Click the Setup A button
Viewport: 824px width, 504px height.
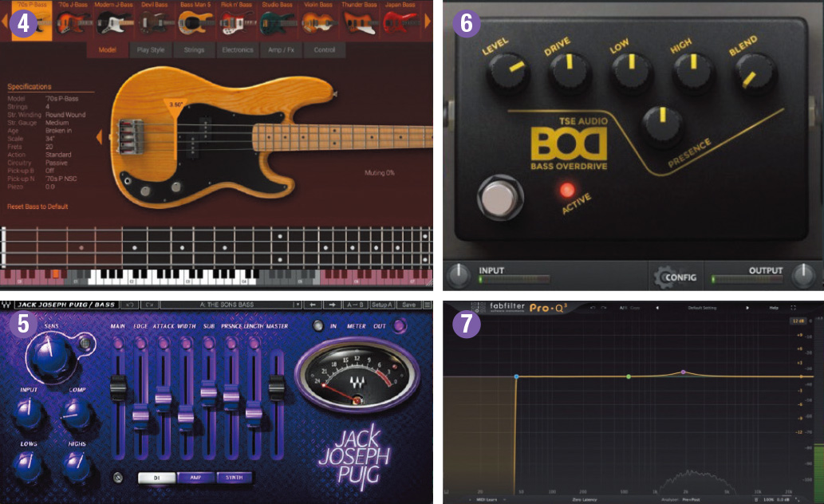382,305
